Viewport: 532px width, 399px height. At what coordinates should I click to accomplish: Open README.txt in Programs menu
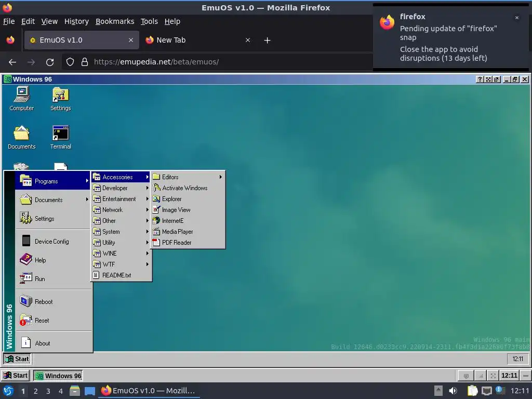click(x=121, y=275)
